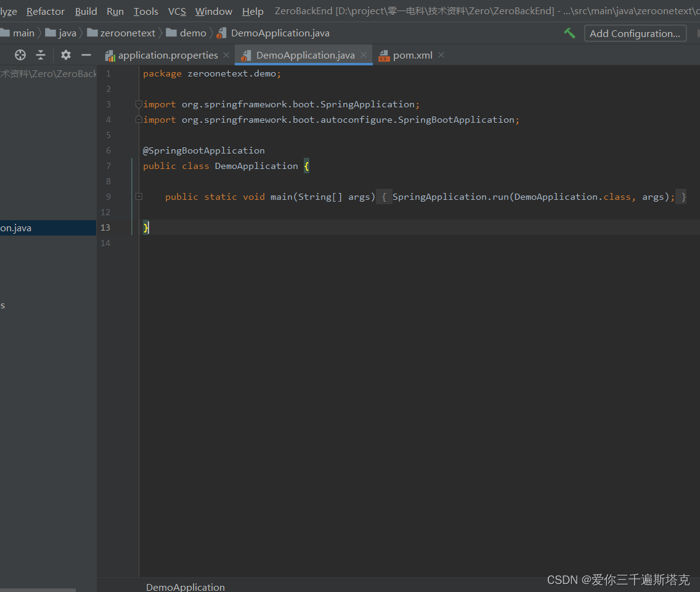Click the project path entry in the tree
Image resolution: width=700 pixels, height=592 pixels.
(x=48, y=74)
